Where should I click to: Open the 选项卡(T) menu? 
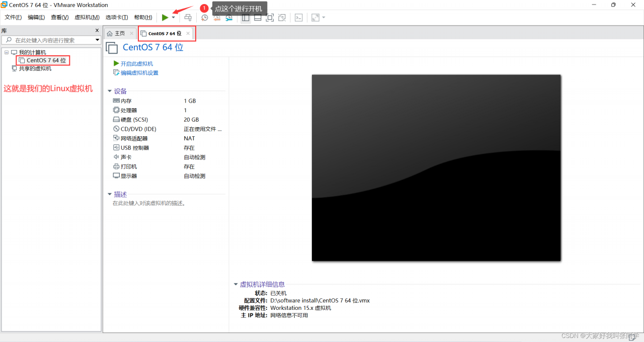pyautogui.click(x=117, y=18)
